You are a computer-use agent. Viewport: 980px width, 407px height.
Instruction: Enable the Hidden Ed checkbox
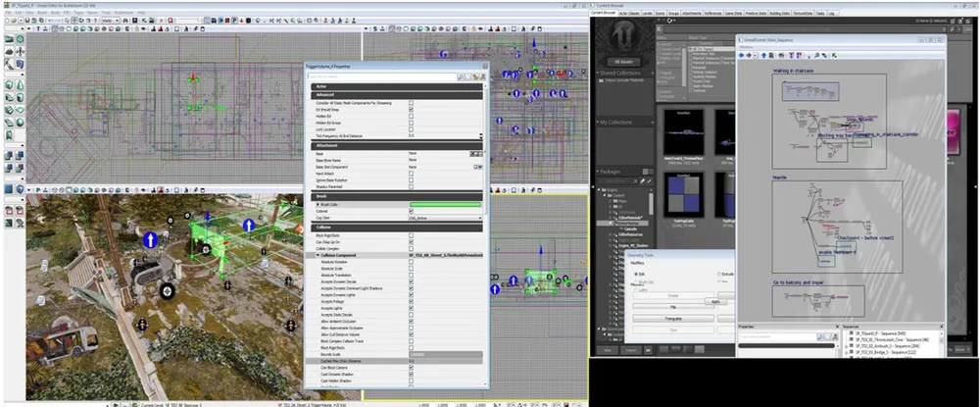(x=411, y=115)
